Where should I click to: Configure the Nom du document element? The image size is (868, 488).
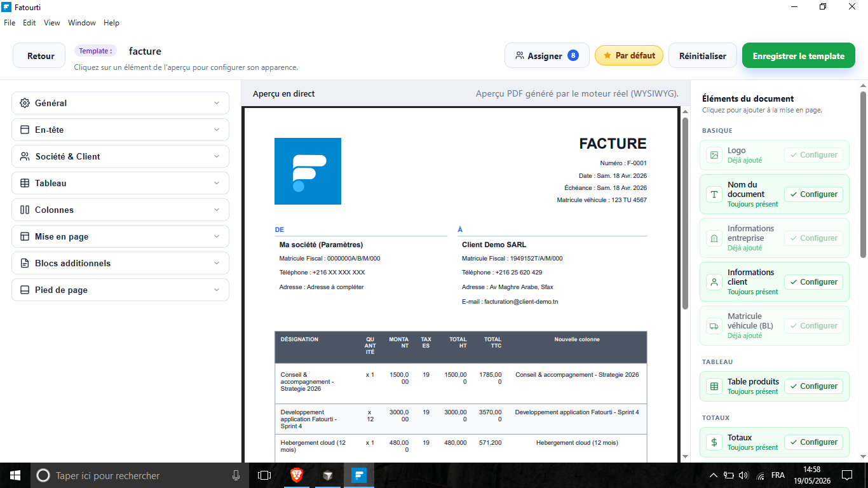click(813, 194)
